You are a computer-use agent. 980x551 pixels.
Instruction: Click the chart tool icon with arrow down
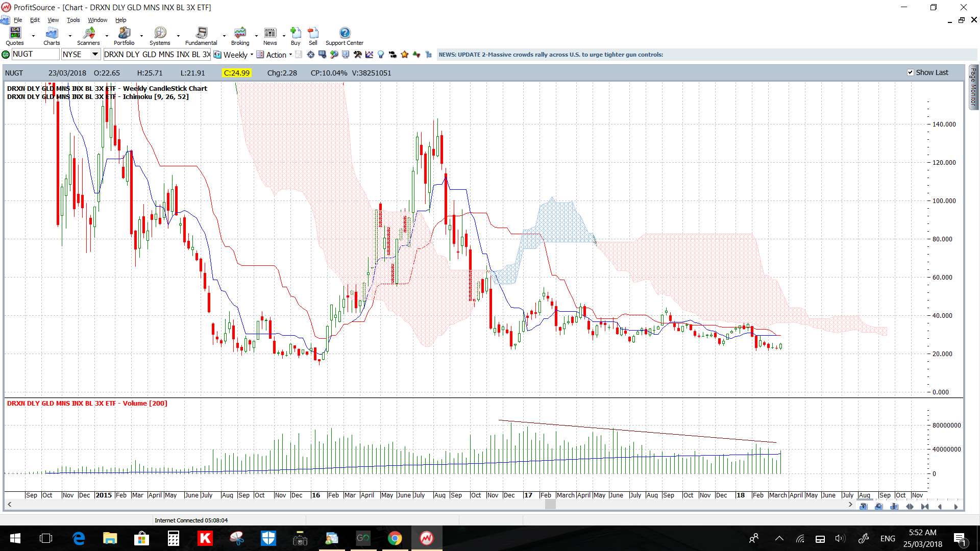(x=894, y=507)
